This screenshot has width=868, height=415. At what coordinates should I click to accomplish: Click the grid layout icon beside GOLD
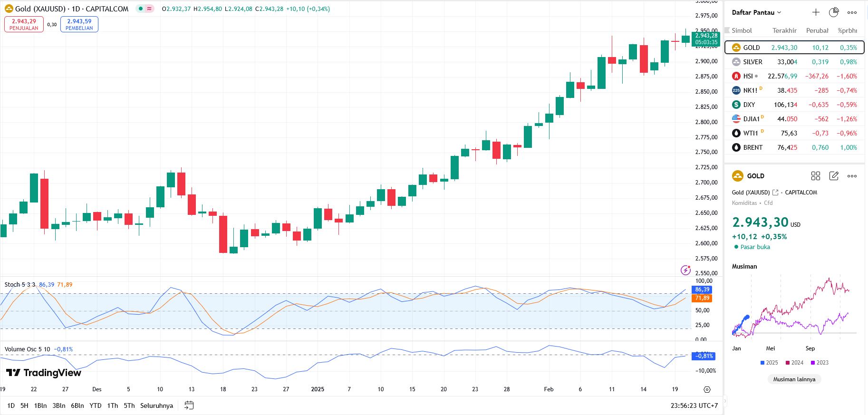pos(816,176)
